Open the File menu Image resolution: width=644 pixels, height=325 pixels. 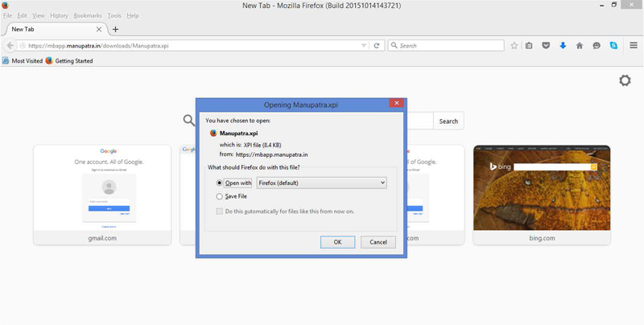7,15
